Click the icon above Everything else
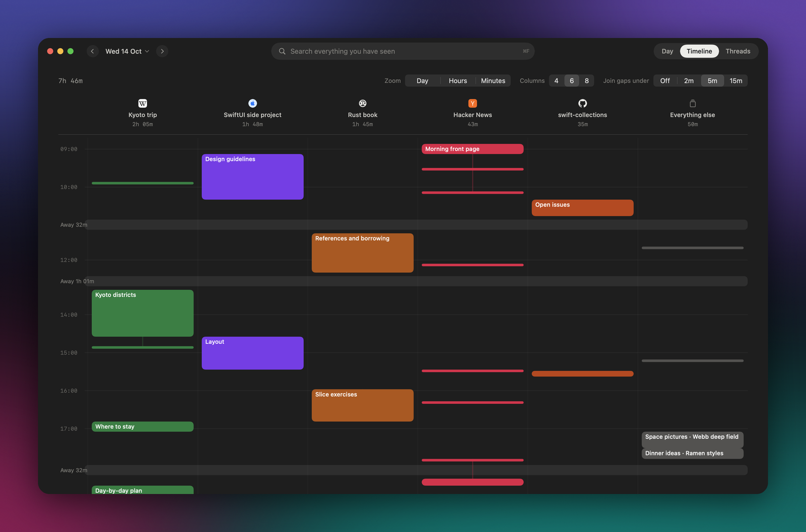The image size is (806, 532). [x=693, y=103]
